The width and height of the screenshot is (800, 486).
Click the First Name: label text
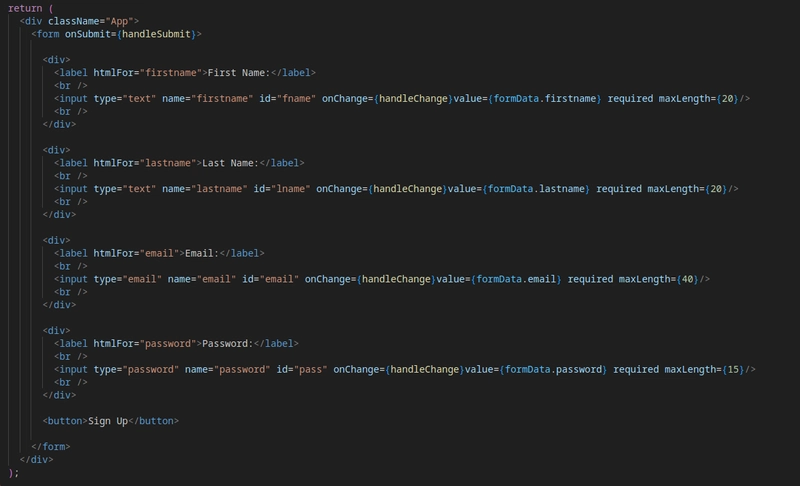coord(239,73)
